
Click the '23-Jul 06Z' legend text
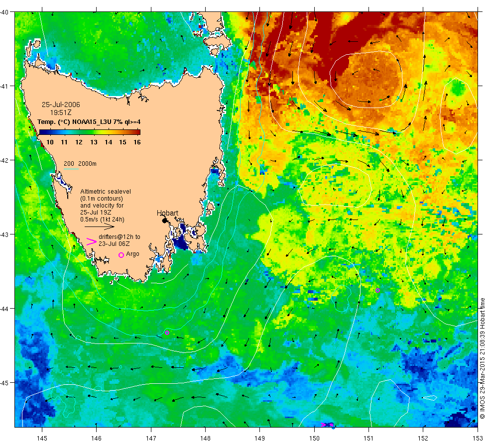(x=114, y=244)
